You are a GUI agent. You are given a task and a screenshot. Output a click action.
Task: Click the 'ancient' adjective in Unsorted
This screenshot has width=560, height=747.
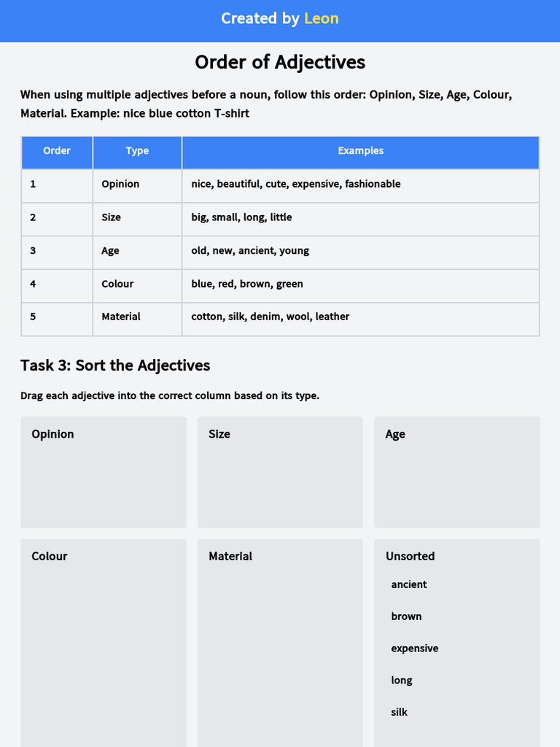[x=408, y=584]
